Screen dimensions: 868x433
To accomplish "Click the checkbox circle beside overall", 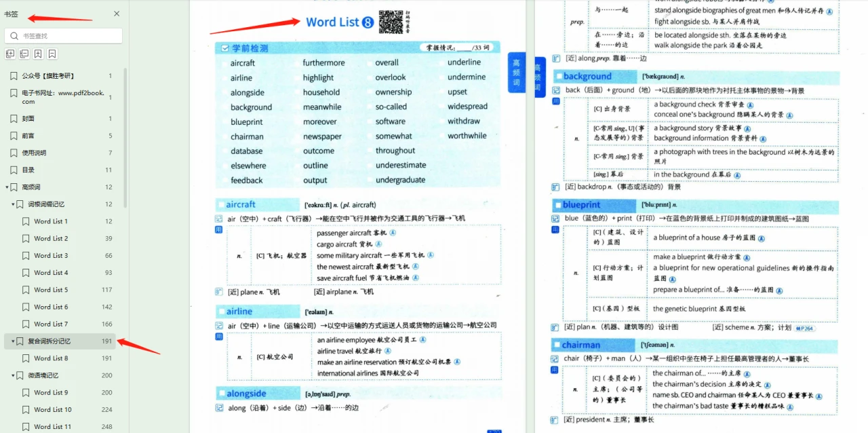I will (368, 63).
